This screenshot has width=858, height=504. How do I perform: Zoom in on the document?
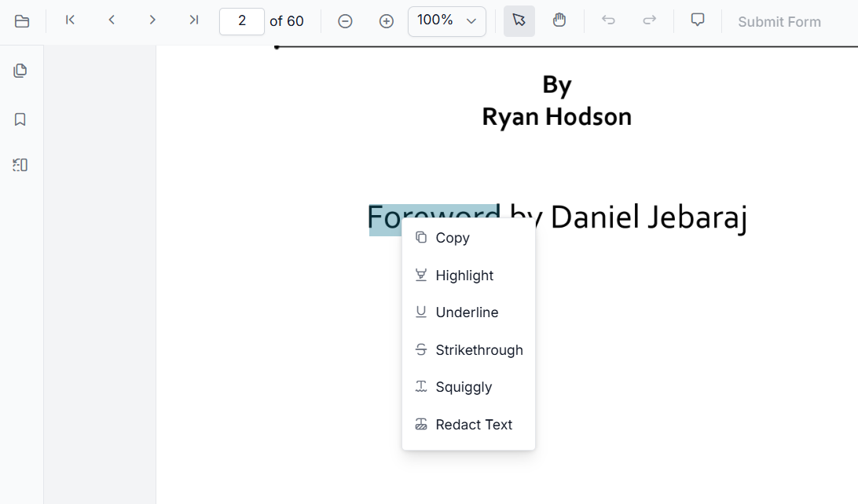point(386,21)
